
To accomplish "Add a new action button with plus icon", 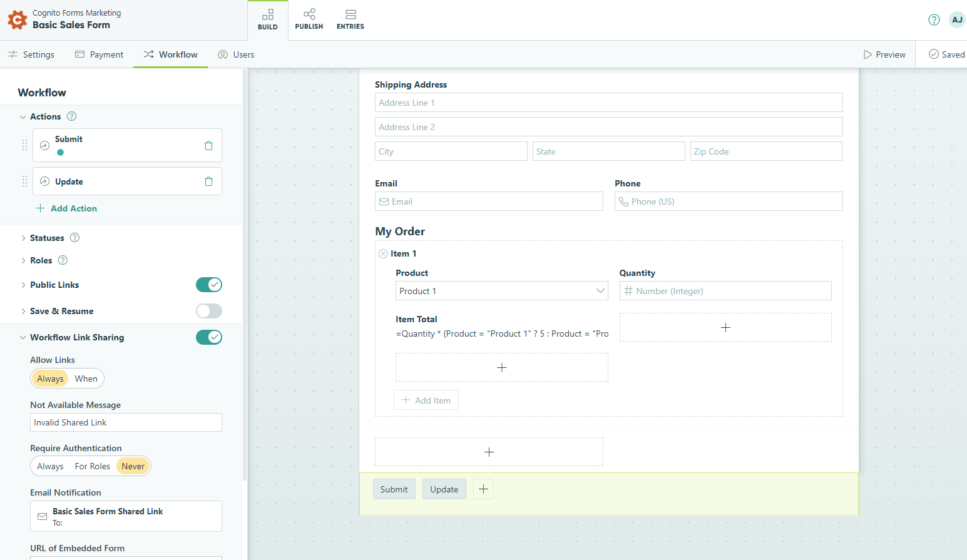I will (x=483, y=489).
